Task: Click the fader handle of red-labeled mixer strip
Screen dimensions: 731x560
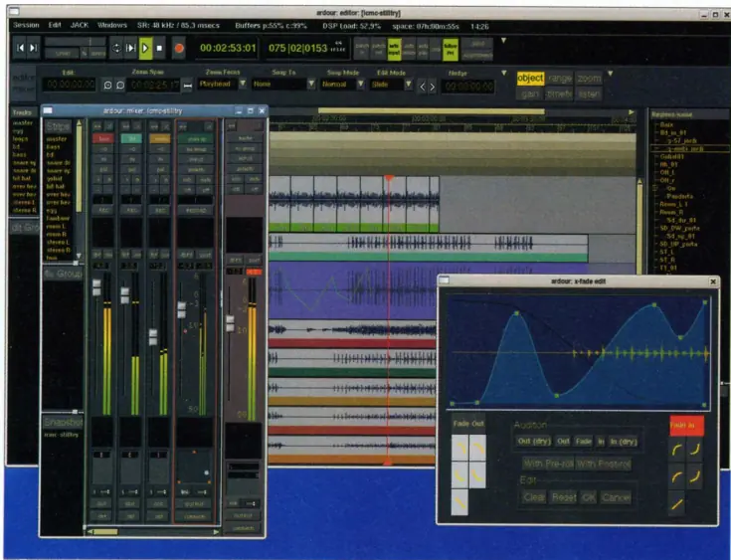Action: pyautogui.click(x=96, y=287)
